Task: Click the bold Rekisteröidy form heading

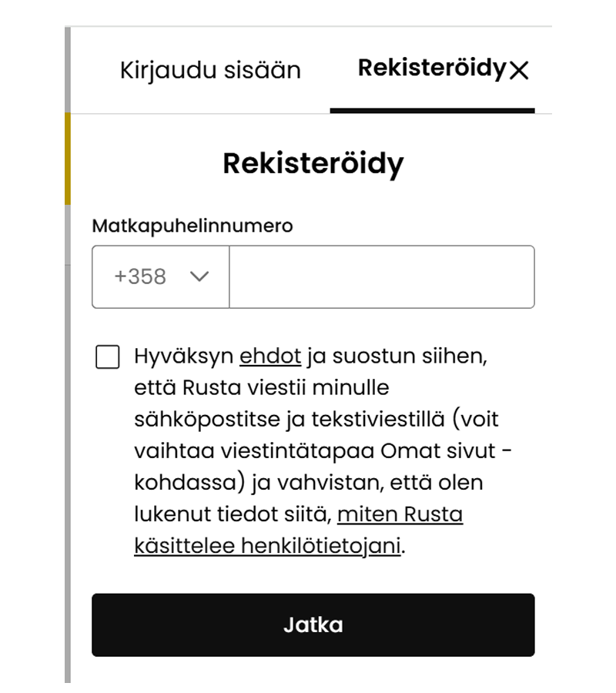Action: click(313, 164)
